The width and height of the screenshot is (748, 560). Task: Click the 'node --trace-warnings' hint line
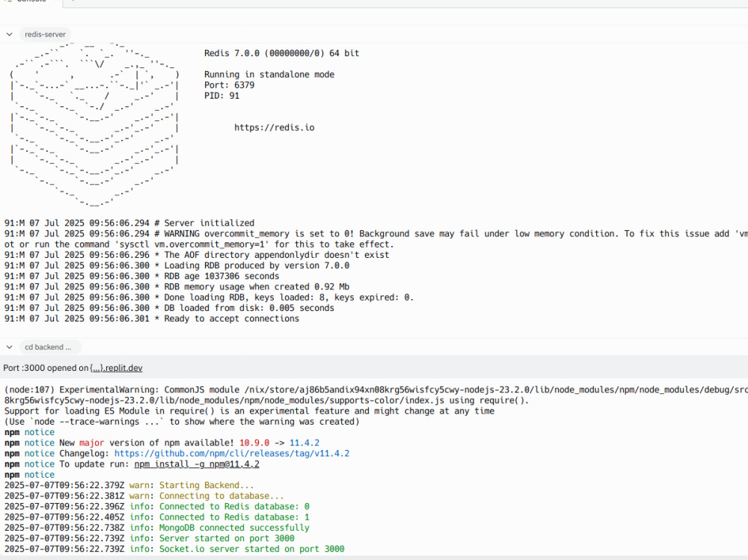tap(182, 422)
